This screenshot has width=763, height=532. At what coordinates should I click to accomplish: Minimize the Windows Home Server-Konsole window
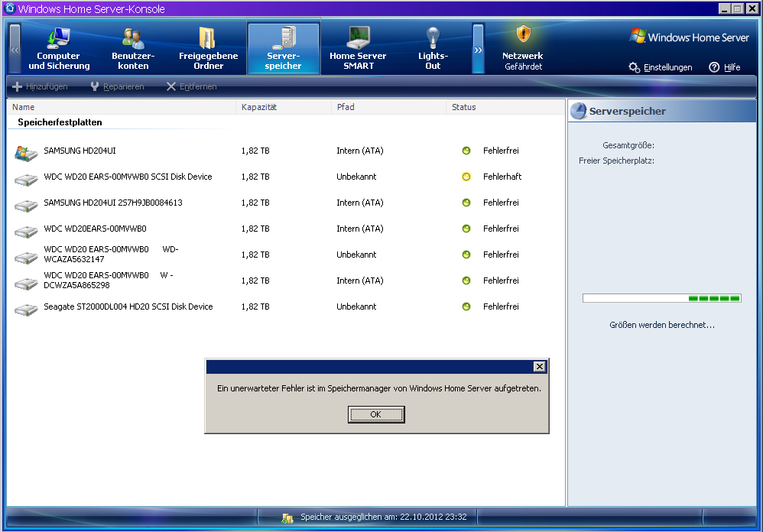(725, 8)
